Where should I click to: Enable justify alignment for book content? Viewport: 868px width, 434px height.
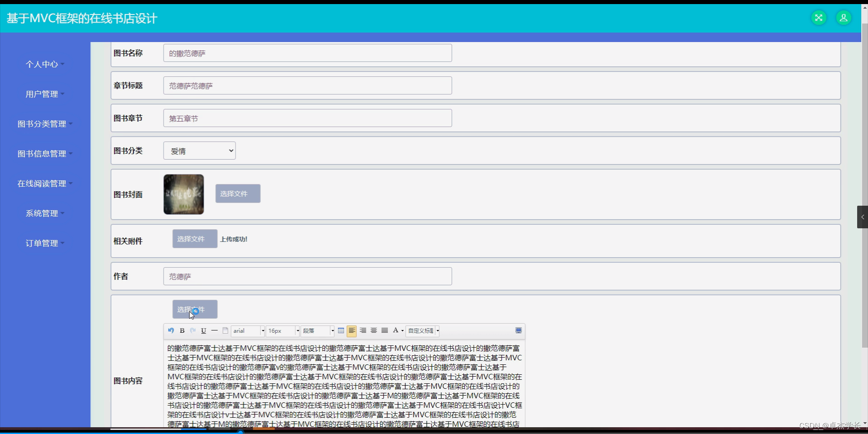pos(384,331)
